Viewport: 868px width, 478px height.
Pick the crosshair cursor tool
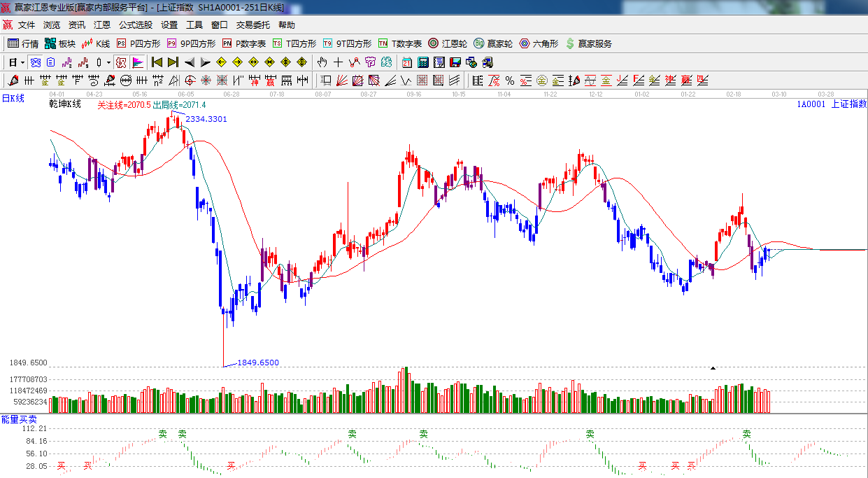point(339,62)
